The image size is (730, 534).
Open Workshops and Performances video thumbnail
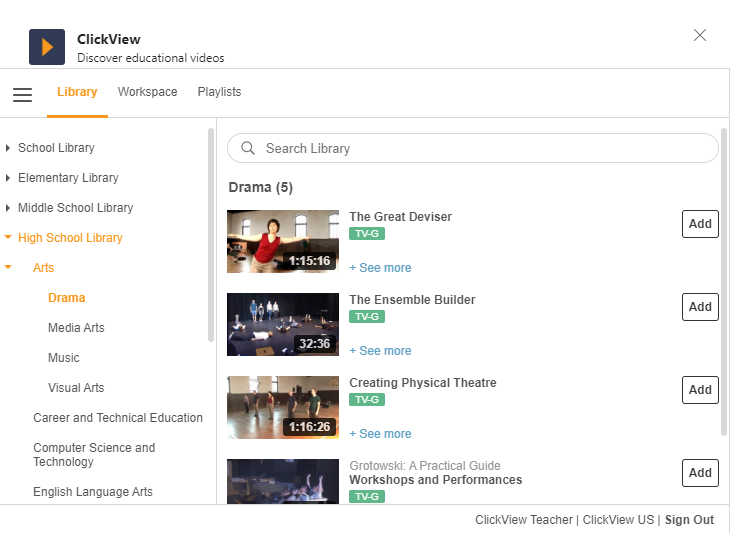pyautogui.click(x=283, y=481)
